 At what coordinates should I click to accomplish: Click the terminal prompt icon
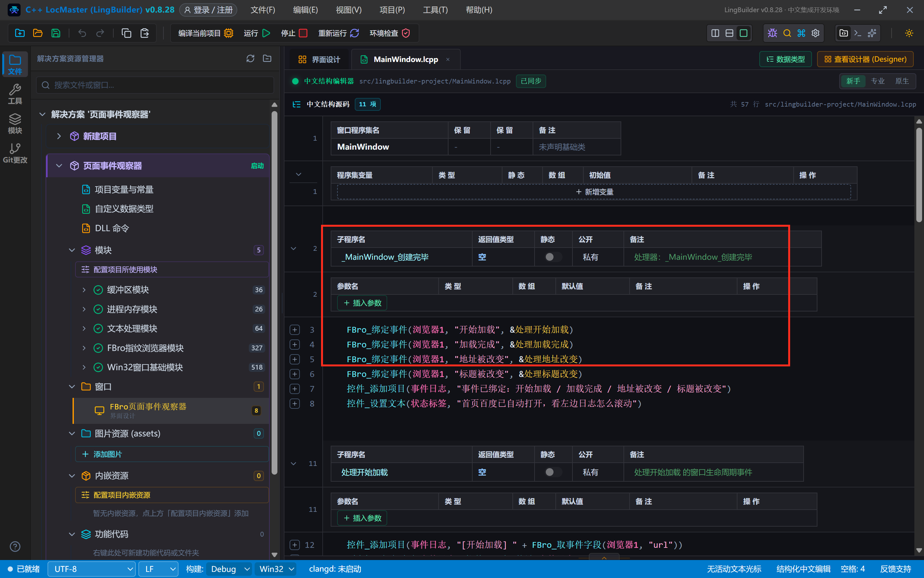click(x=858, y=33)
